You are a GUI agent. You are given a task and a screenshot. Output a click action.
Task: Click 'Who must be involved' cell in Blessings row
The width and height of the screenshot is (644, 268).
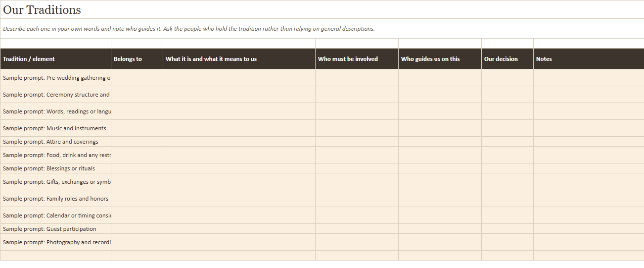coord(357,168)
